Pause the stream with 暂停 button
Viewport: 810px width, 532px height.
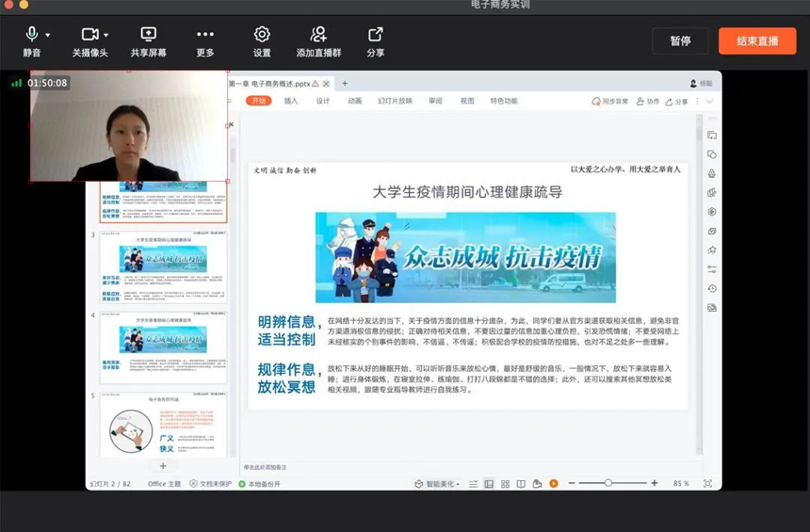pyautogui.click(x=680, y=40)
